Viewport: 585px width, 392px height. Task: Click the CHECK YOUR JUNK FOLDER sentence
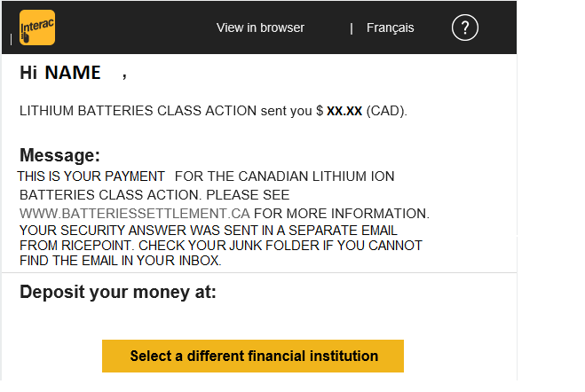pos(281,246)
